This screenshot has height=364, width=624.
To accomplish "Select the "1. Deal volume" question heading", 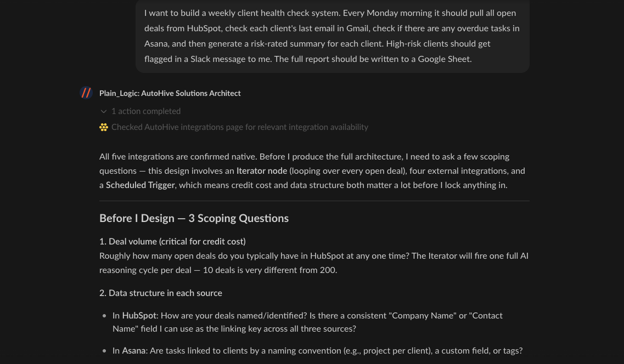I will (x=172, y=241).
